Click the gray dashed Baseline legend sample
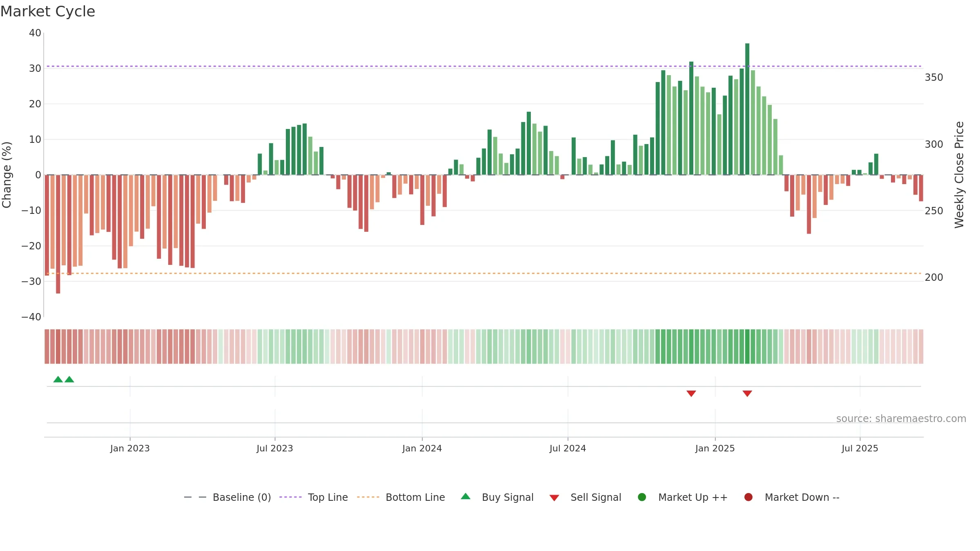 tap(195, 497)
